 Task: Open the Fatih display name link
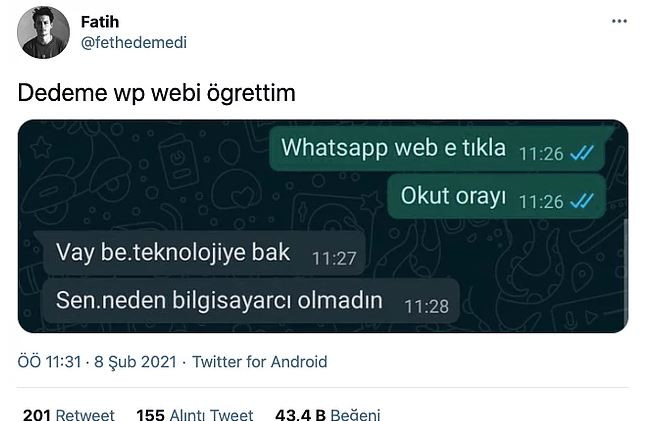click(100, 22)
